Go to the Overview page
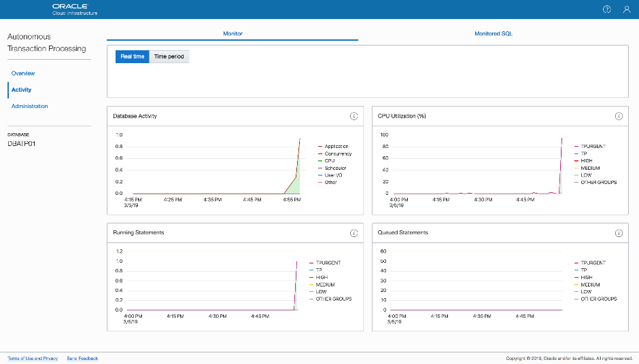The height and width of the screenshot is (364, 639). pyautogui.click(x=23, y=73)
